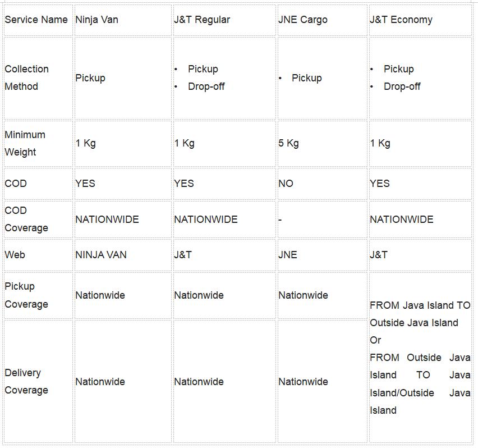This screenshot has width=478, height=448.
Task: Click the "Service Name" header cell
Action: pos(36,20)
